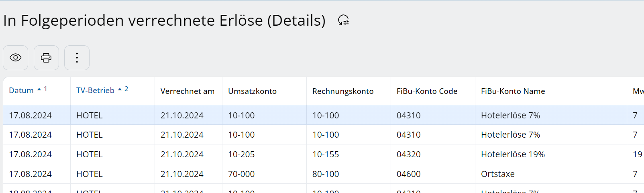Viewport: 644px width, 193px height.
Task: Click Rechnungskonto cell 10-155
Action: point(326,154)
